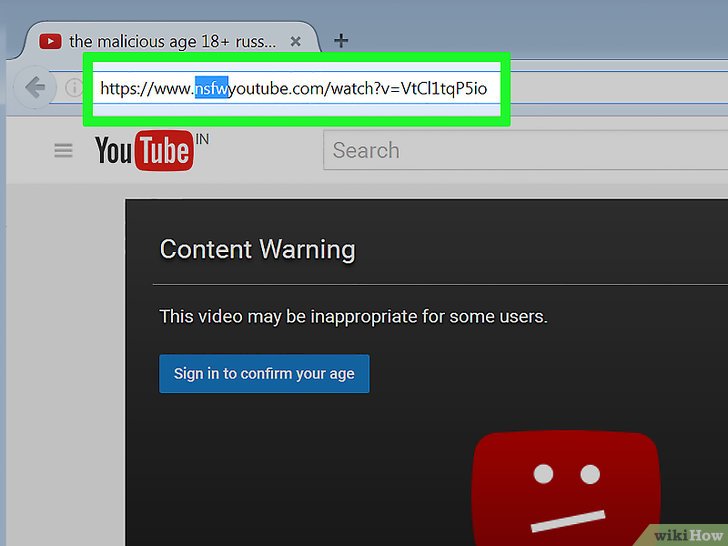Click the YouTube favicon on the tab
Viewport: 728px width, 546px height.
[49, 41]
